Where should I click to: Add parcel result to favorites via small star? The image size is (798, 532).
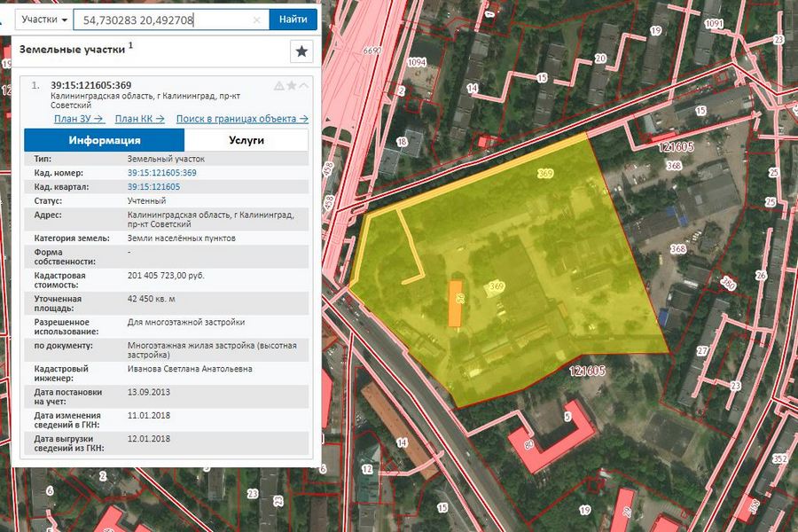tap(292, 86)
